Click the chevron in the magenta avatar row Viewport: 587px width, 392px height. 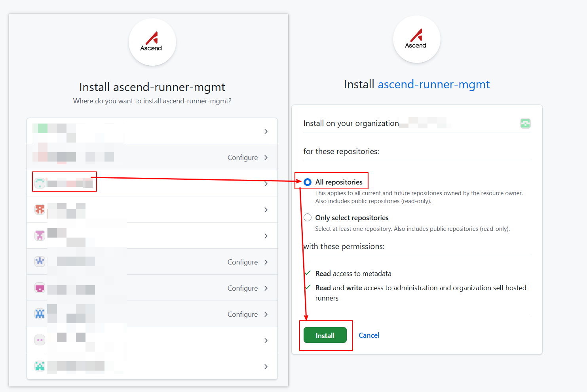pyautogui.click(x=266, y=288)
